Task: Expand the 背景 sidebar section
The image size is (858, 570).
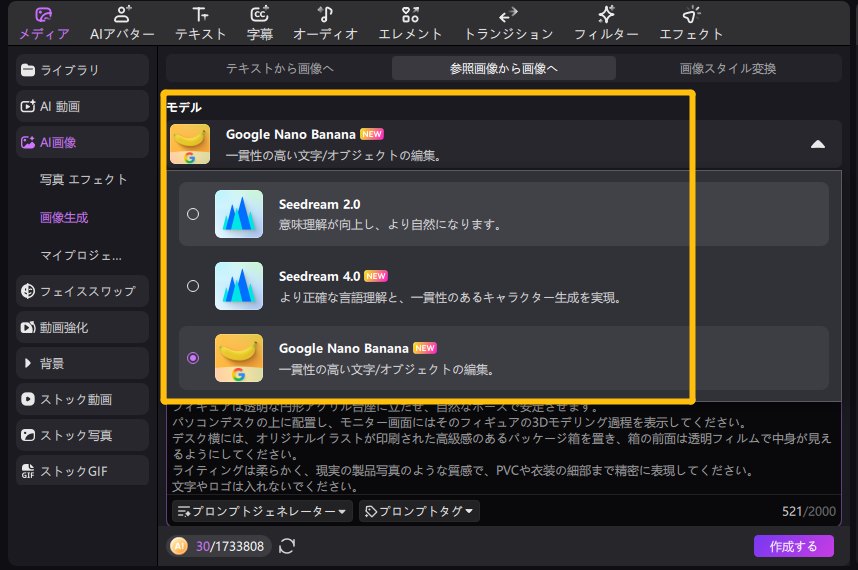Action: tap(27, 364)
